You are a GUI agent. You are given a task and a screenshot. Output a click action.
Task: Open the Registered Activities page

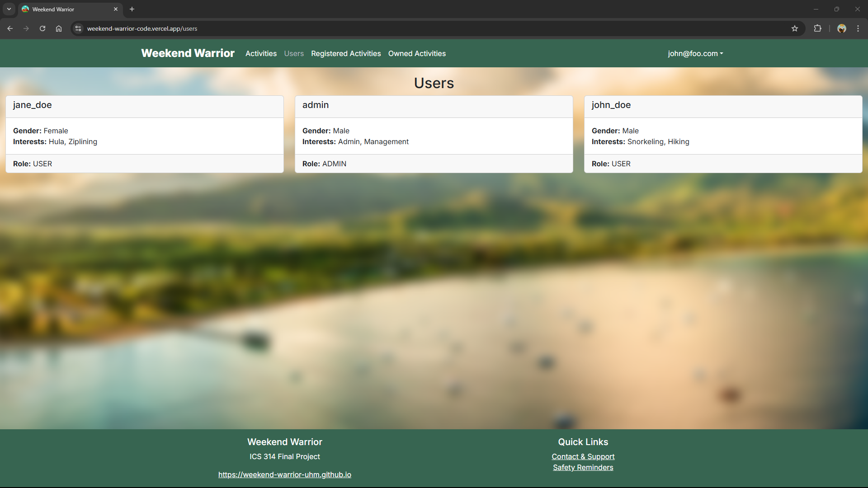tap(346, 53)
